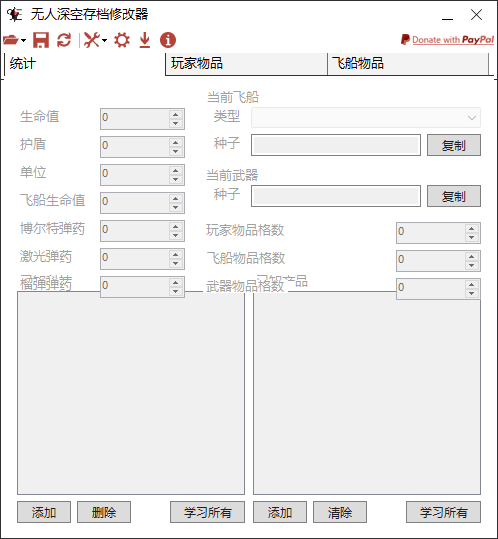Increase 单位 with up arrow

pyautogui.click(x=176, y=170)
